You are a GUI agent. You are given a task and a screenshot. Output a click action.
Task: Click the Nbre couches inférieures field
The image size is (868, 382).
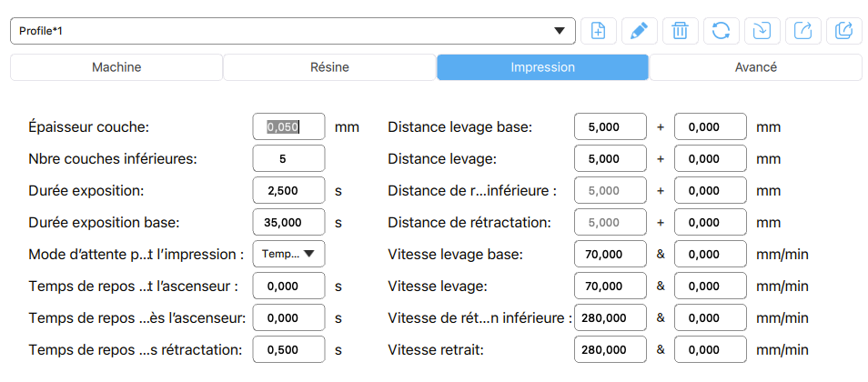288,159
